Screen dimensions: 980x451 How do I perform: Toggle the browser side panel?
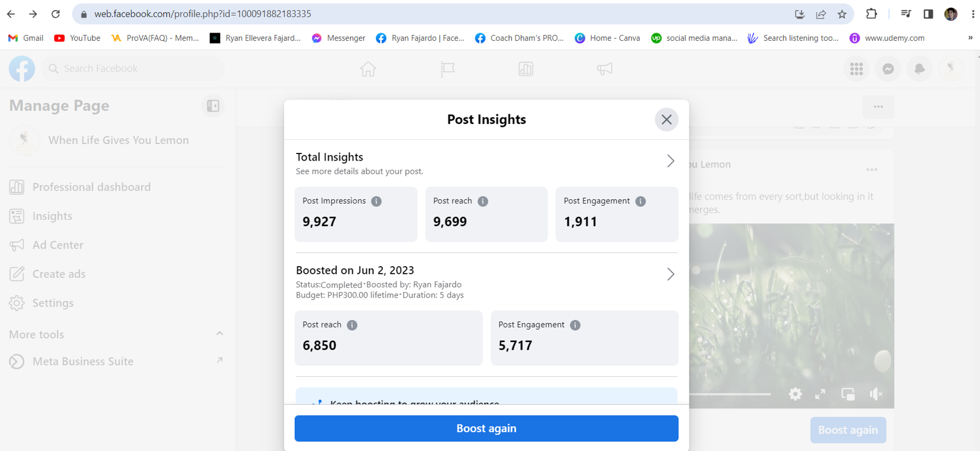point(928,14)
